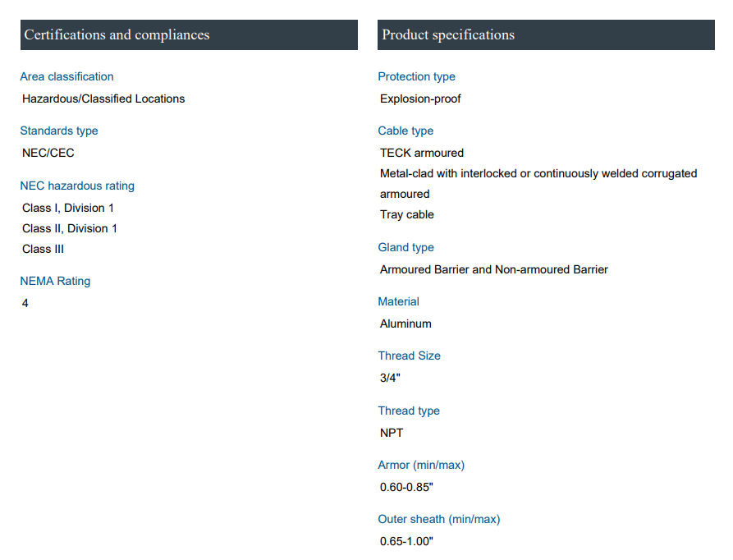Click the Area classification label
733x560 pixels.
point(66,76)
